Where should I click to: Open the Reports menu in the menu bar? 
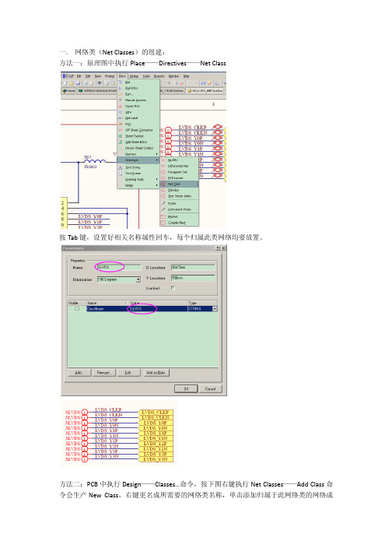point(159,76)
